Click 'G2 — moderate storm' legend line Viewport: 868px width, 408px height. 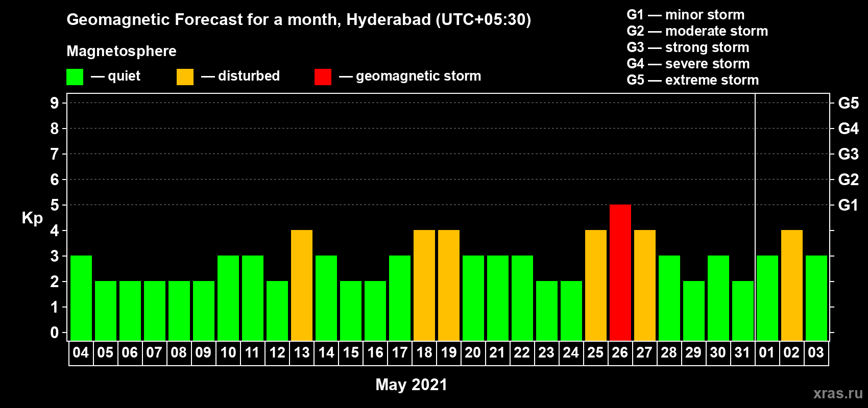click(697, 31)
